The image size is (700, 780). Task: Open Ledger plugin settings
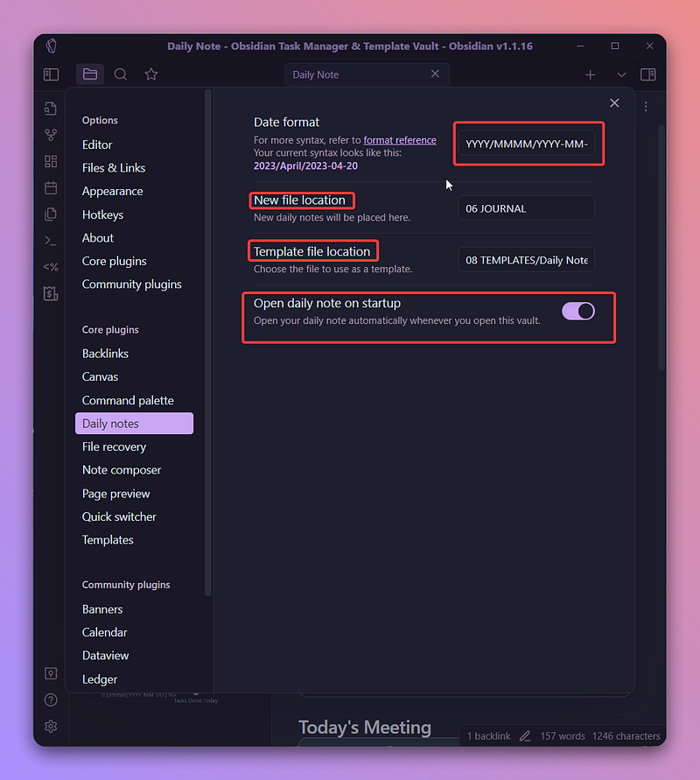(x=100, y=679)
